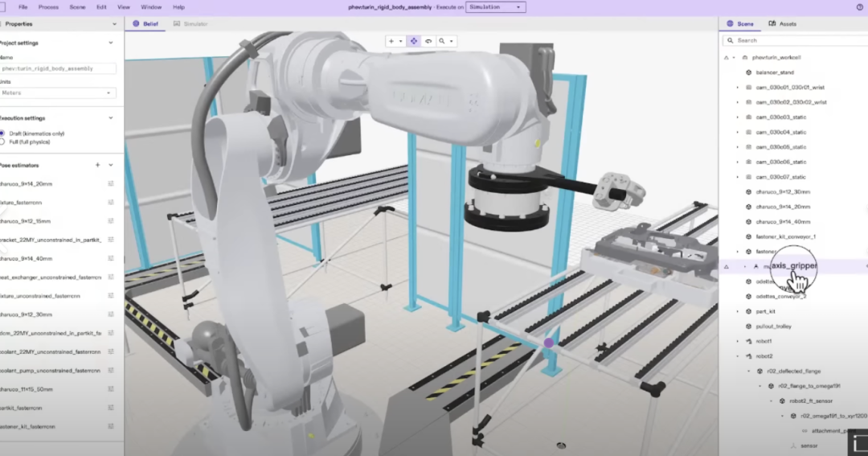The width and height of the screenshot is (868, 456).
Task: Click the Scene Search input field
Action: tap(797, 40)
